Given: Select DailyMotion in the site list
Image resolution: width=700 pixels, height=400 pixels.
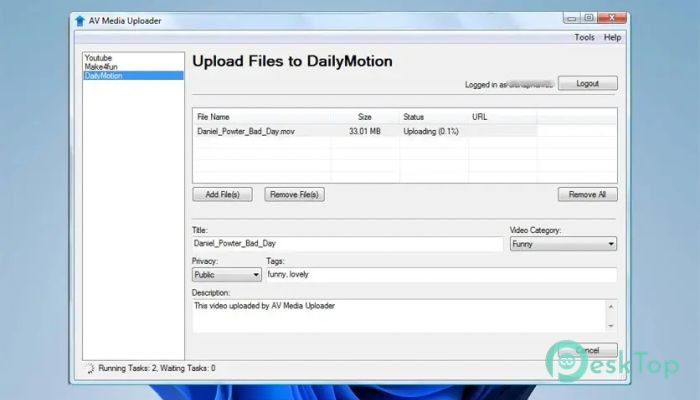Looking at the screenshot, I should click(133, 75).
